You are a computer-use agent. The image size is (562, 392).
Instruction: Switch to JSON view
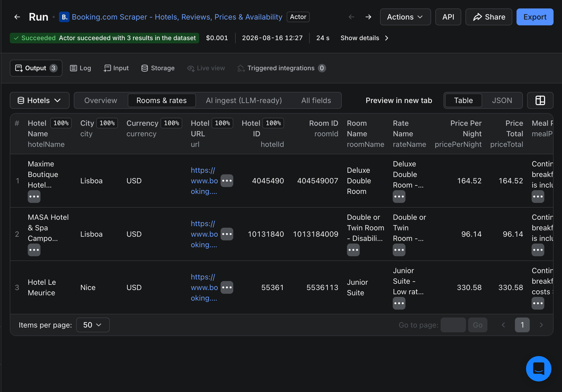pos(502,100)
